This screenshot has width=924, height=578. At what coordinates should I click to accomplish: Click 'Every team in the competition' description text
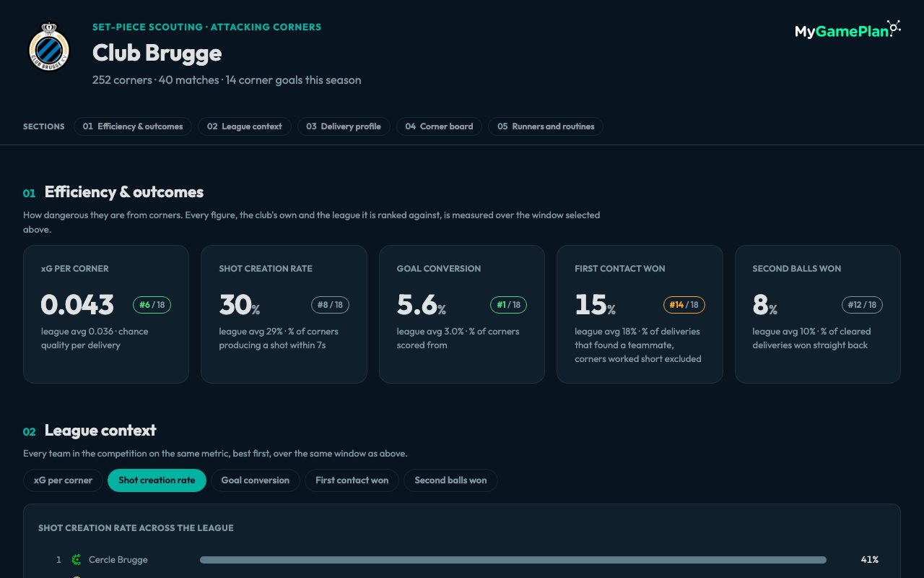pos(215,454)
